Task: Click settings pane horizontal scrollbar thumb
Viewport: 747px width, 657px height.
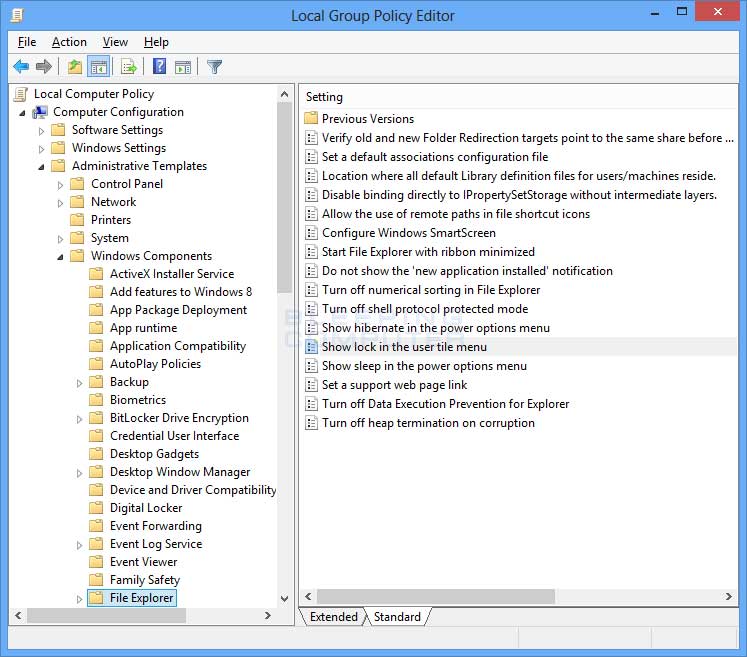Action: pos(435,596)
